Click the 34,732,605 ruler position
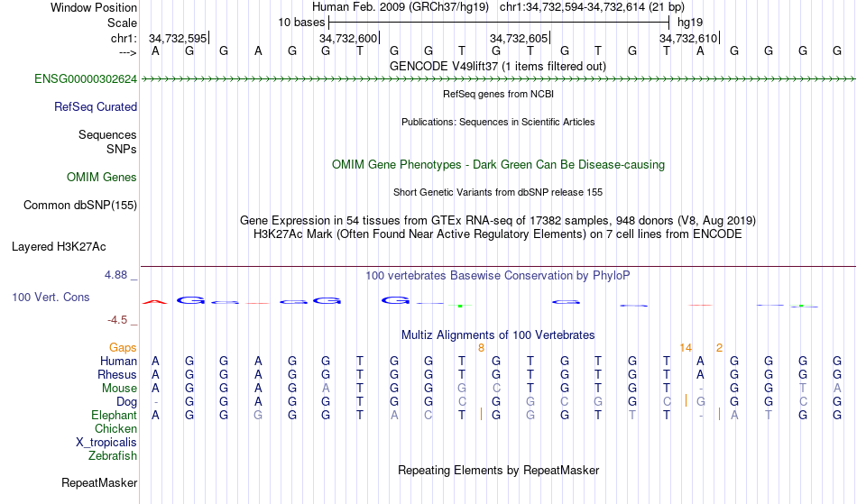The height and width of the screenshot is (504, 857). [x=520, y=38]
